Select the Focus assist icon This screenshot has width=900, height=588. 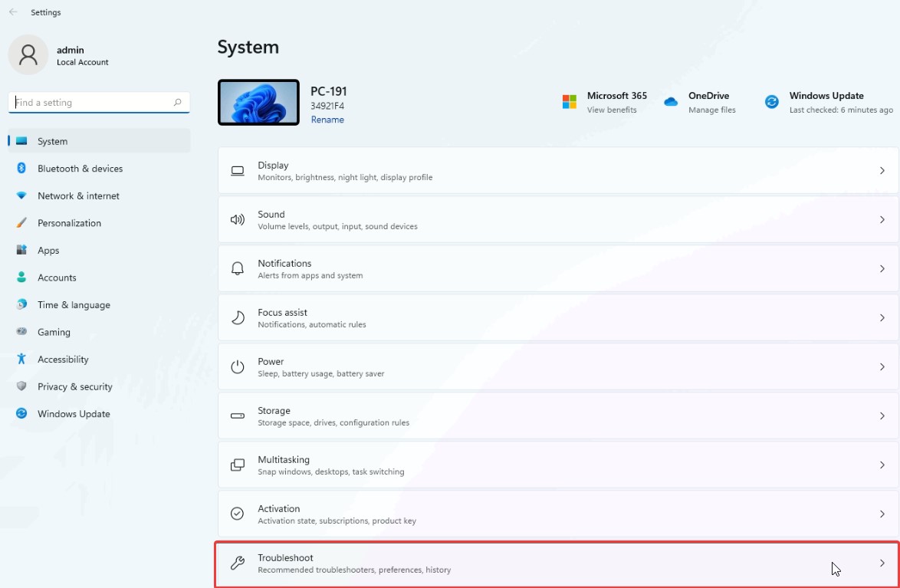pyautogui.click(x=238, y=317)
